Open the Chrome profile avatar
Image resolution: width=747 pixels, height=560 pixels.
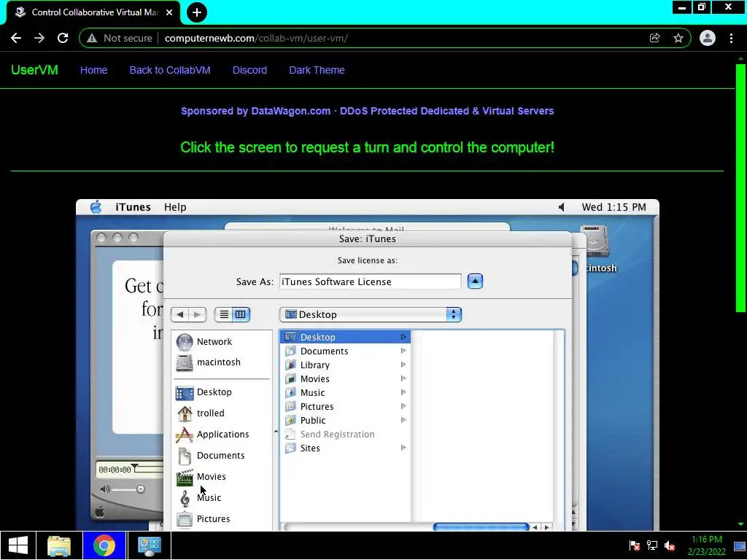coord(708,38)
